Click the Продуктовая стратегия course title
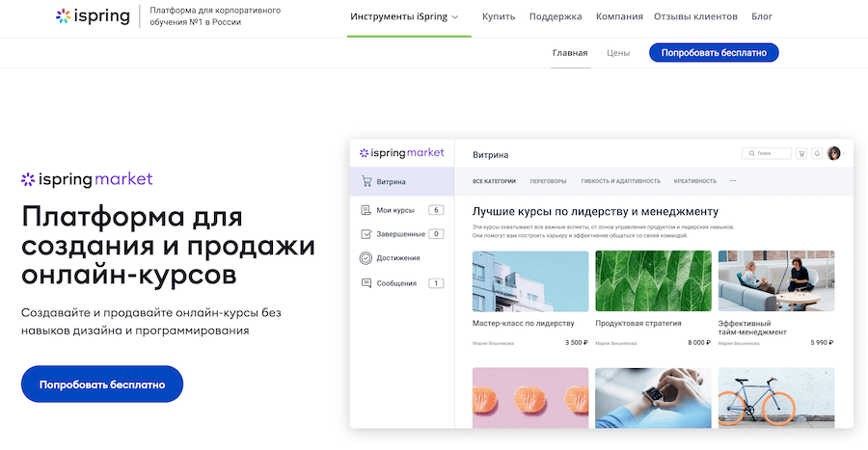This screenshot has width=868, height=450. click(638, 324)
